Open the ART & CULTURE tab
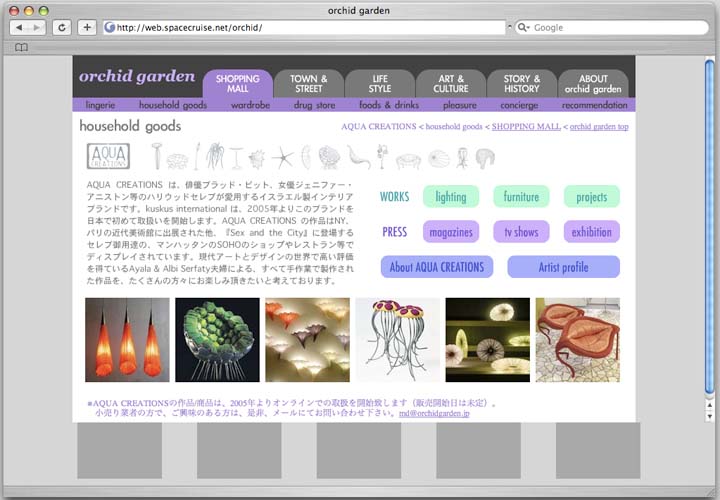 coord(450,83)
